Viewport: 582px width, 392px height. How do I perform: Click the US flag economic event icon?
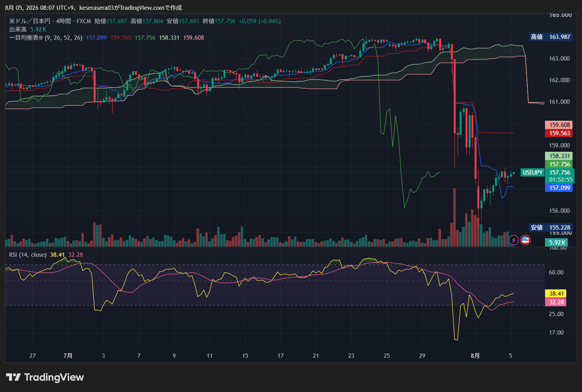(525, 240)
